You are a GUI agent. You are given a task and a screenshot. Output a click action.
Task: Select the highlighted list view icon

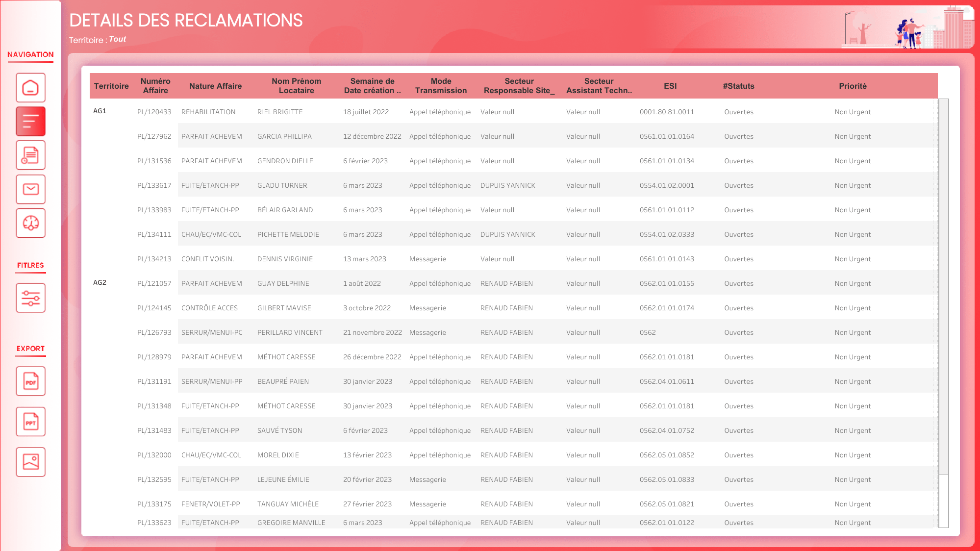[x=30, y=121]
